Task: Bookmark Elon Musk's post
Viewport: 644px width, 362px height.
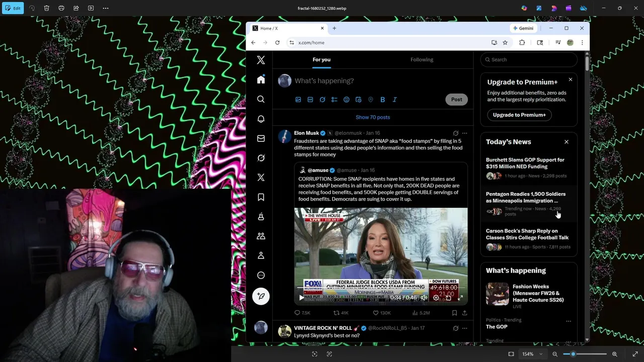Action: click(454, 313)
